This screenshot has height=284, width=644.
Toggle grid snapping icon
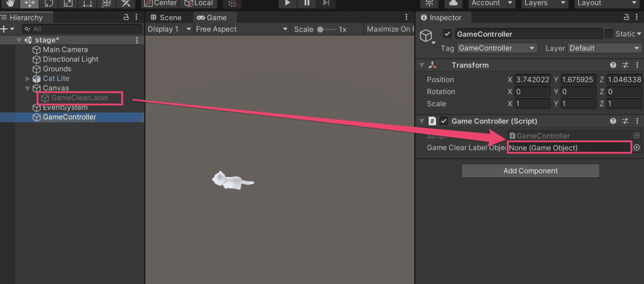pos(232,3)
